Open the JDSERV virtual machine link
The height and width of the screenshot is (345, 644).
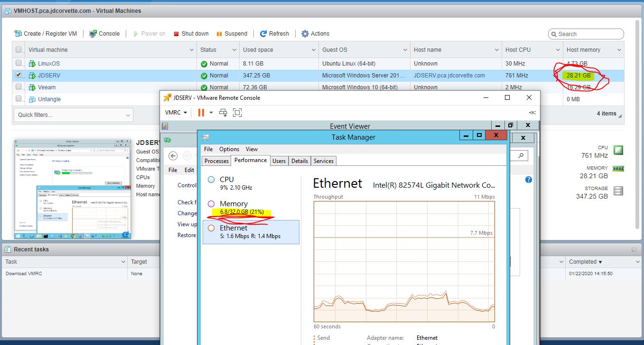(49, 76)
